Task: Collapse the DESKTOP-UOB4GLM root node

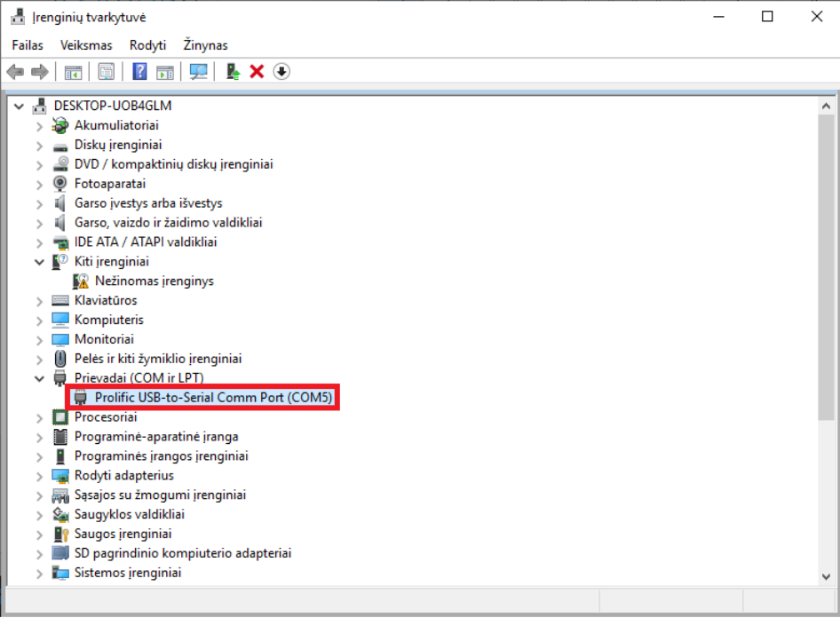Action: click(19, 106)
